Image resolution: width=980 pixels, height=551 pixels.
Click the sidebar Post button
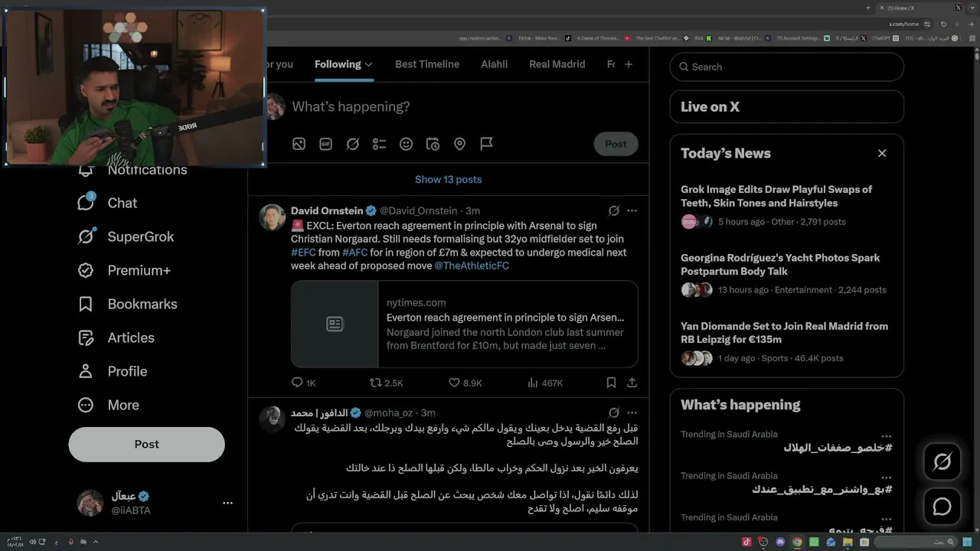[x=146, y=444]
